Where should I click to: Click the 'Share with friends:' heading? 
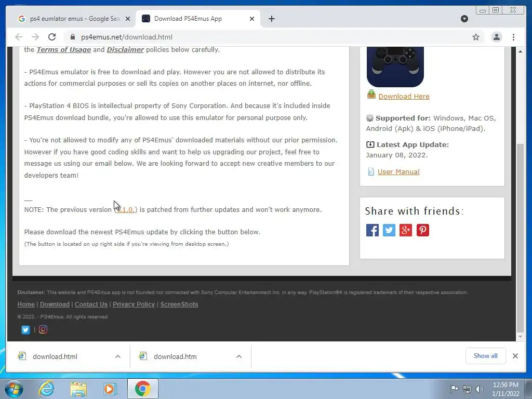point(414,211)
